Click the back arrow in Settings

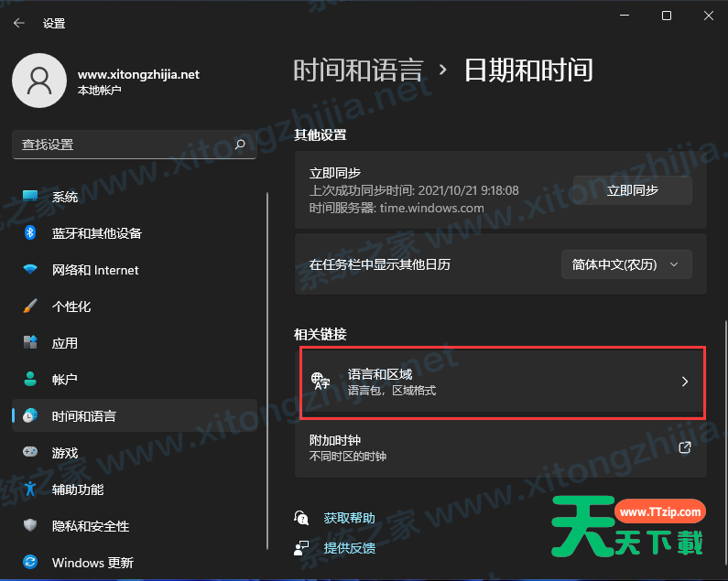(19, 23)
